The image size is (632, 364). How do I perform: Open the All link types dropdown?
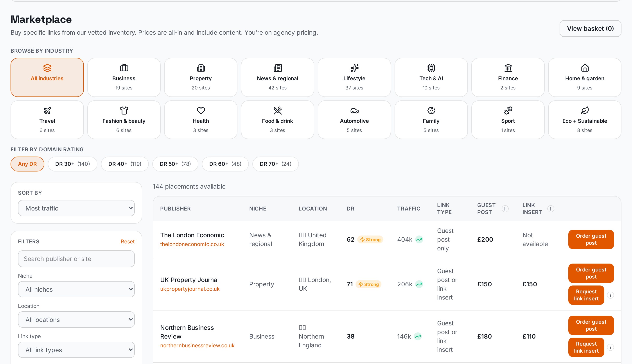pos(76,350)
